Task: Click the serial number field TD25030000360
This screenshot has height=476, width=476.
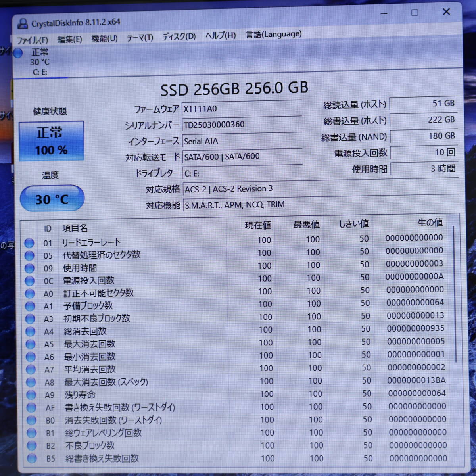Action: [241, 124]
